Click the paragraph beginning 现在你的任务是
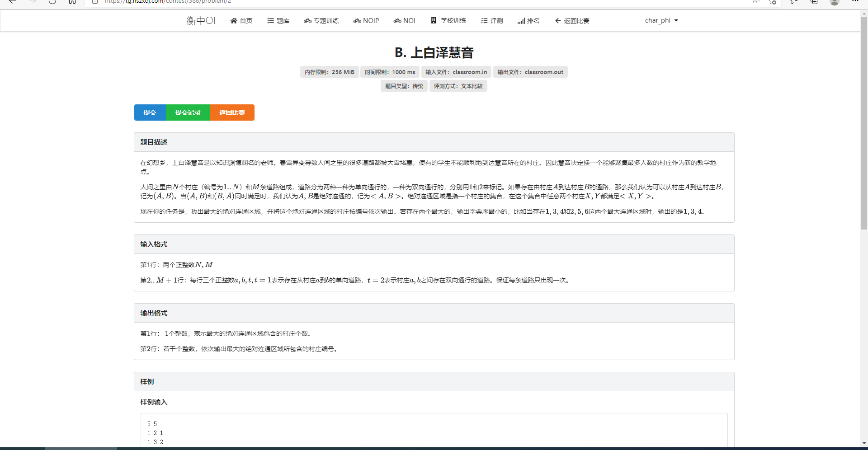Screen dimensions: 868x450 coord(422,211)
